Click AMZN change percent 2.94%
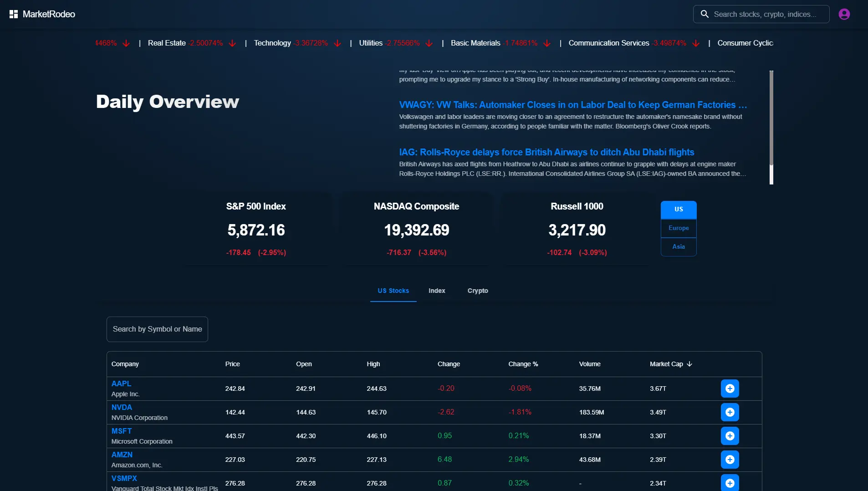This screenshot has width=868, height=491. click(x=519, y=460)
